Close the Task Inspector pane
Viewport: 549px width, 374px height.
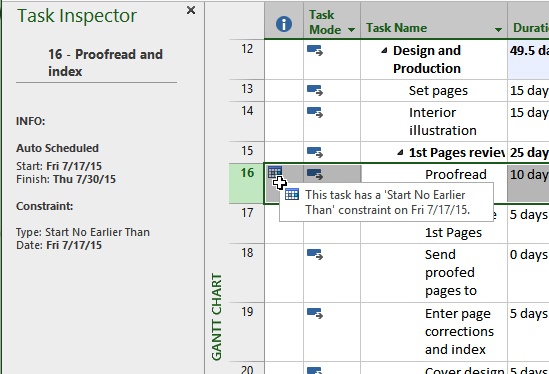[x=191, y=10]
